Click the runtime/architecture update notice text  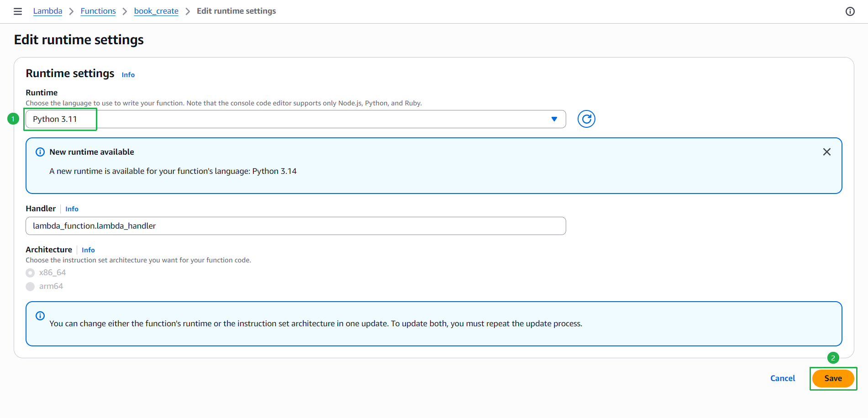point(316,324)
